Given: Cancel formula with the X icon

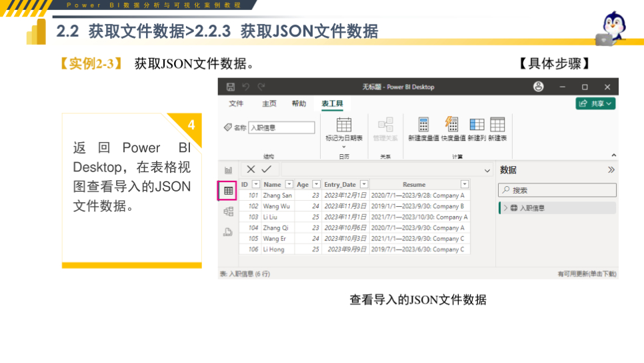Looking at the screenshot, I should (251, 169).
